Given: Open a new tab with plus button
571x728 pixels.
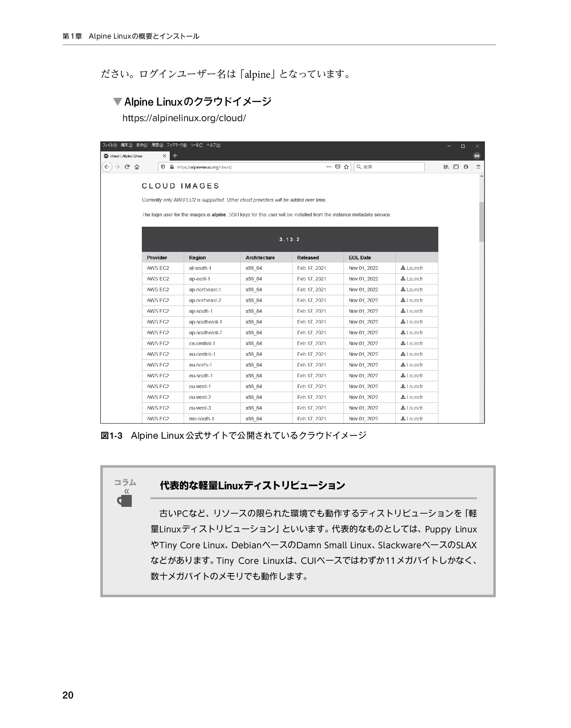Looking at the screenshot, I should 175,156.
